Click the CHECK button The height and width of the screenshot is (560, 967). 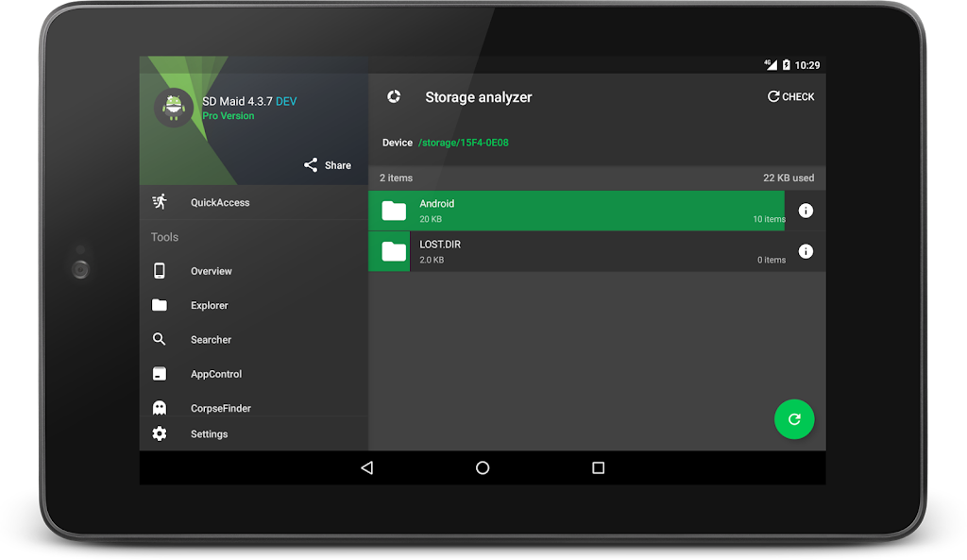tap(790, 96)
